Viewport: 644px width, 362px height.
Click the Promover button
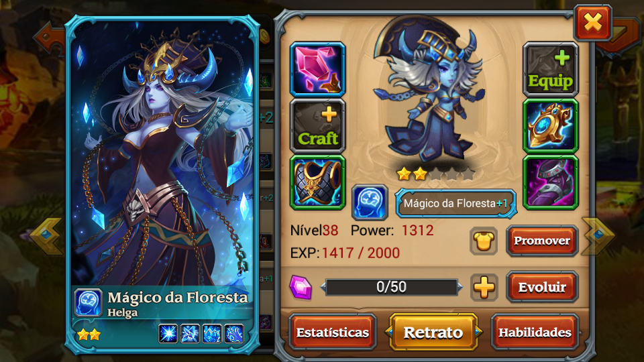tap(542, 241)
